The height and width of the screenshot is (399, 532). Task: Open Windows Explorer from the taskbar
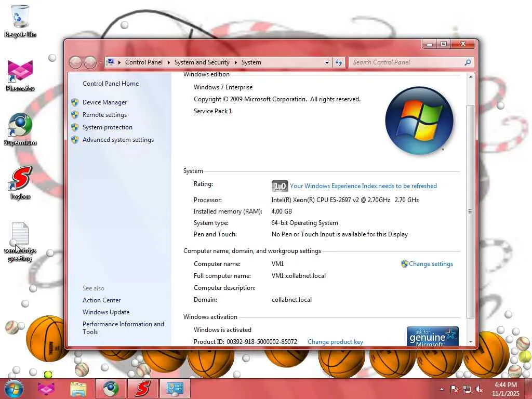coord(78,389)
